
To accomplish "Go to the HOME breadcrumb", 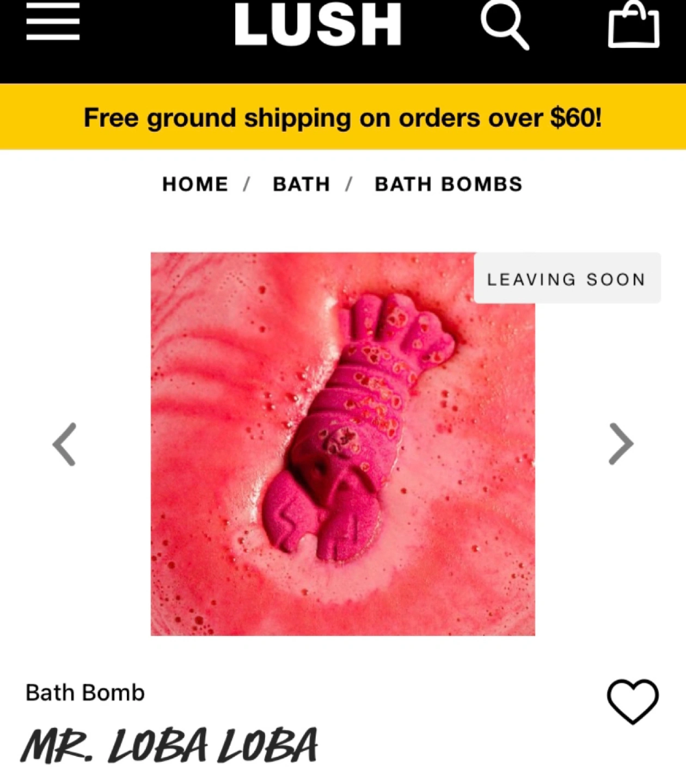I will point(195,184).
